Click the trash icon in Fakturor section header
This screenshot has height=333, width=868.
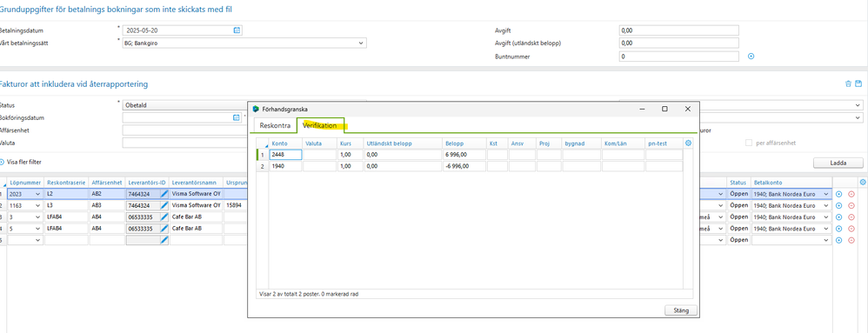tap(848, 84)
